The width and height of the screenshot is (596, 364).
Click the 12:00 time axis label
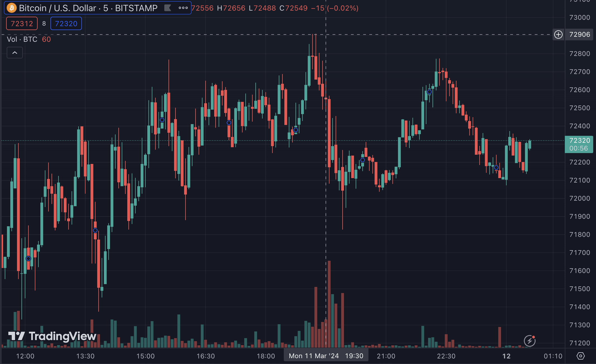(25, 356)
